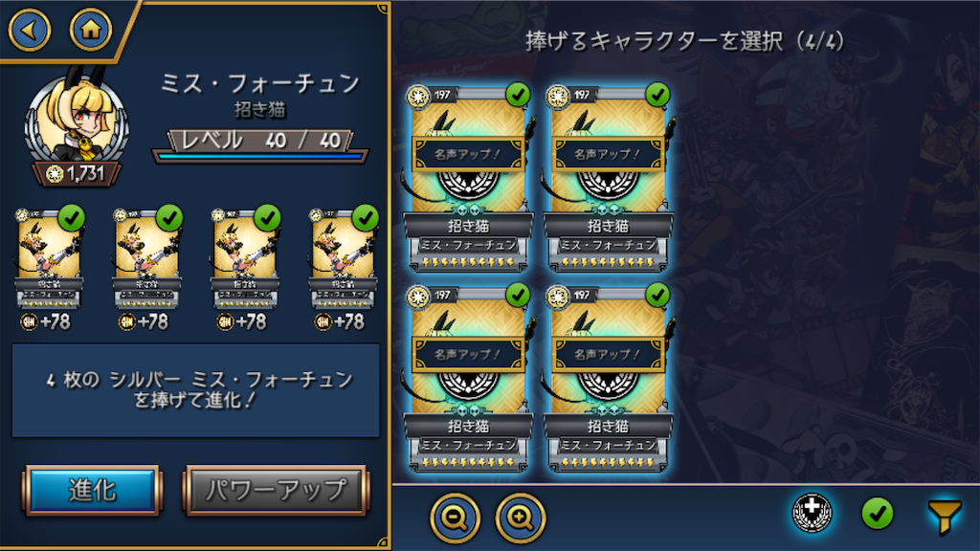980x551 pixels.
Task: Go to home via house icon
Action: pos(91,30)
